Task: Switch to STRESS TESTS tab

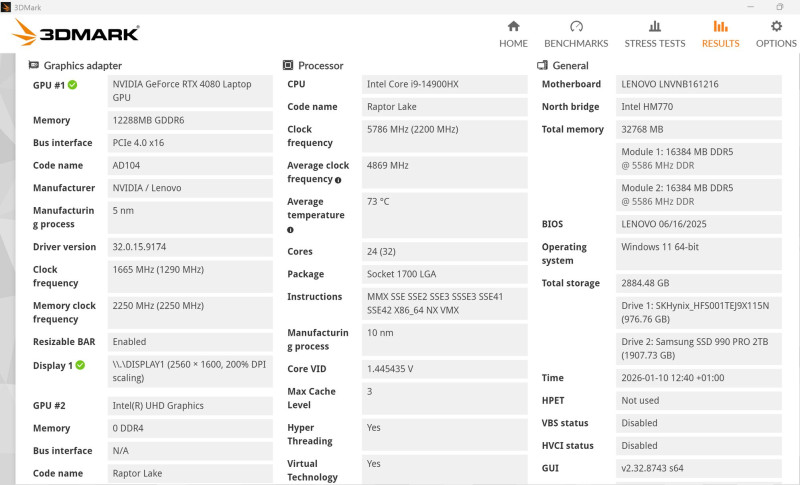Action: (655, 34)
